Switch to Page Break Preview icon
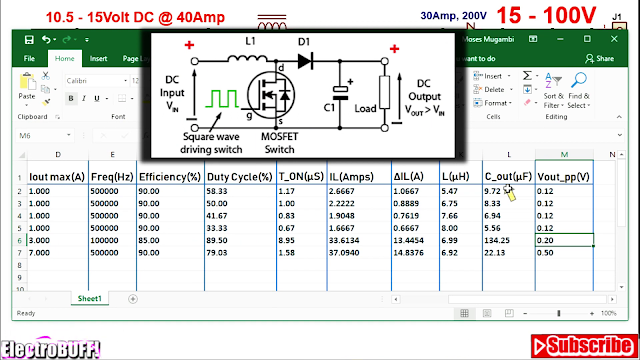 (509, 313)
